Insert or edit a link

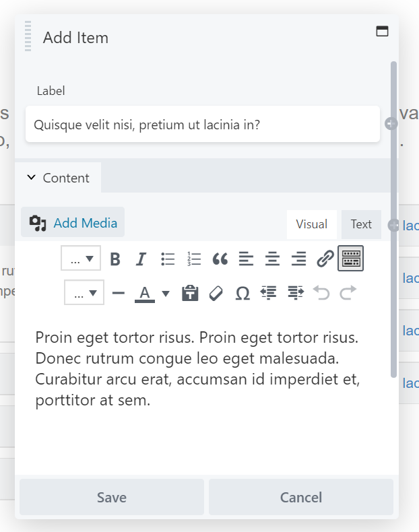pyautogui.click(x=325, y=259)
